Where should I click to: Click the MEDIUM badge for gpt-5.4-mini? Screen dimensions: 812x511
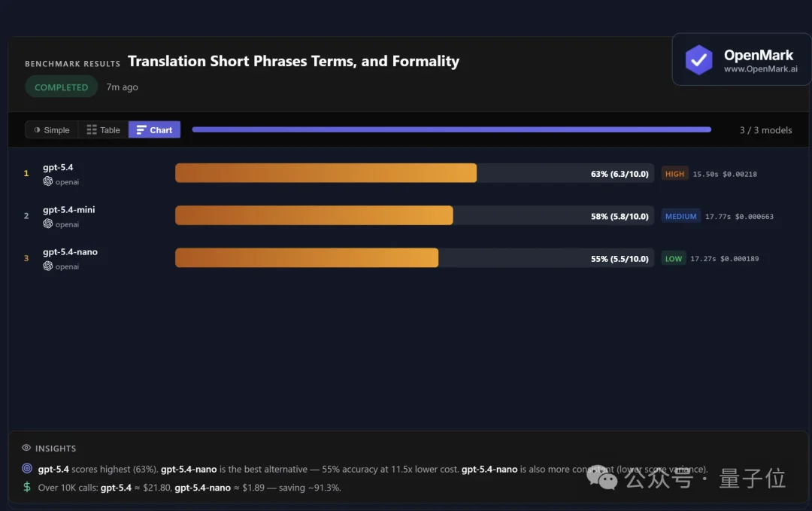[x=680, y=216]
